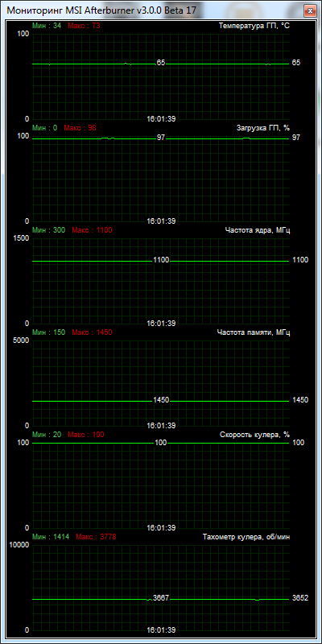Image resolution: width=322 pixels, height=644 pixels.
Task: Click the 5000 scale label of memory clock graph
Action: 21,340
